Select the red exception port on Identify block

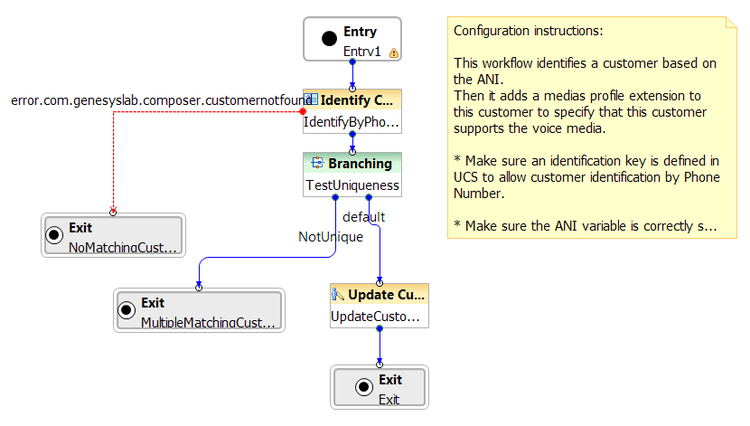tap(303, 111)
